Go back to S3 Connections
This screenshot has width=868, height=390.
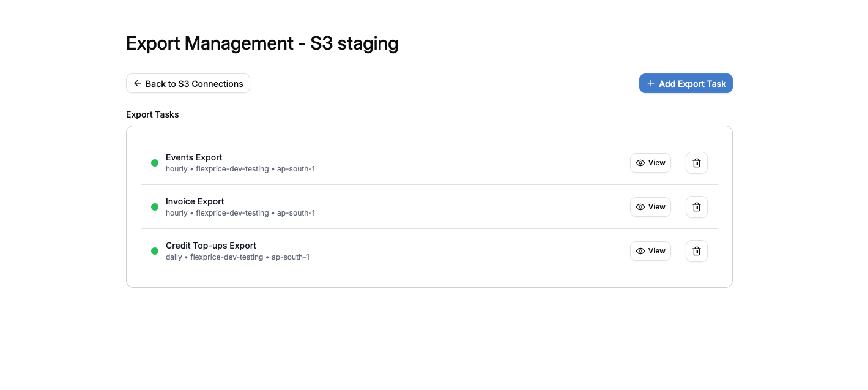point(188,83)
